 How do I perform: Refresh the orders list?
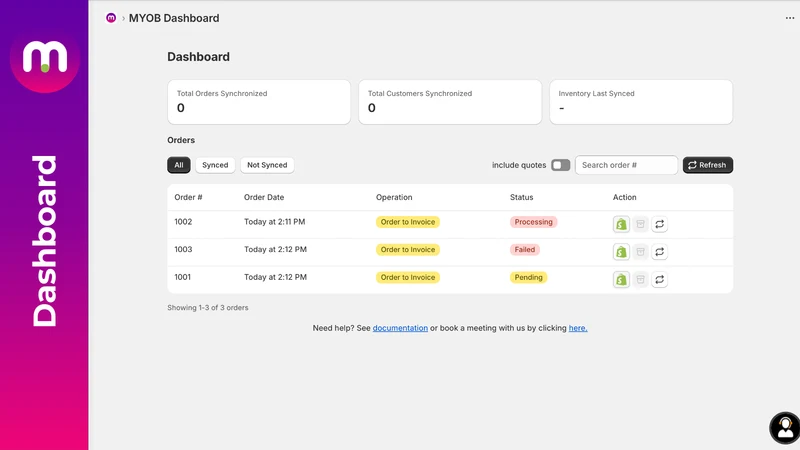pos(708,165)
